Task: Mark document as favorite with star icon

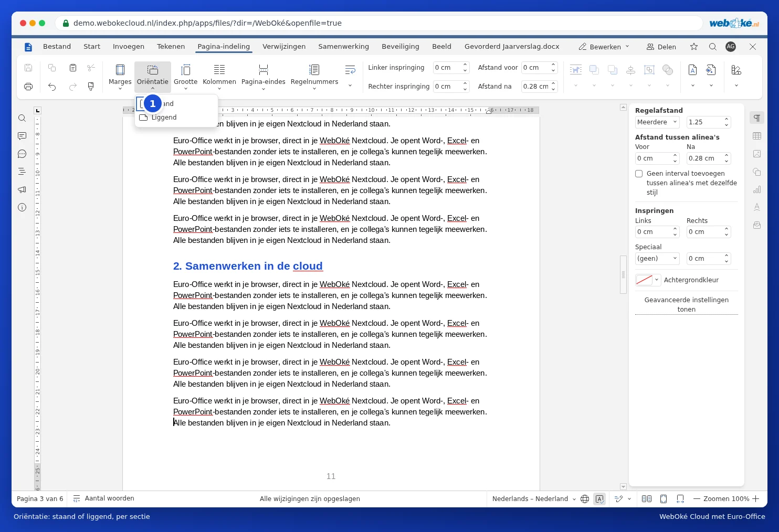Action: point(694,47)
